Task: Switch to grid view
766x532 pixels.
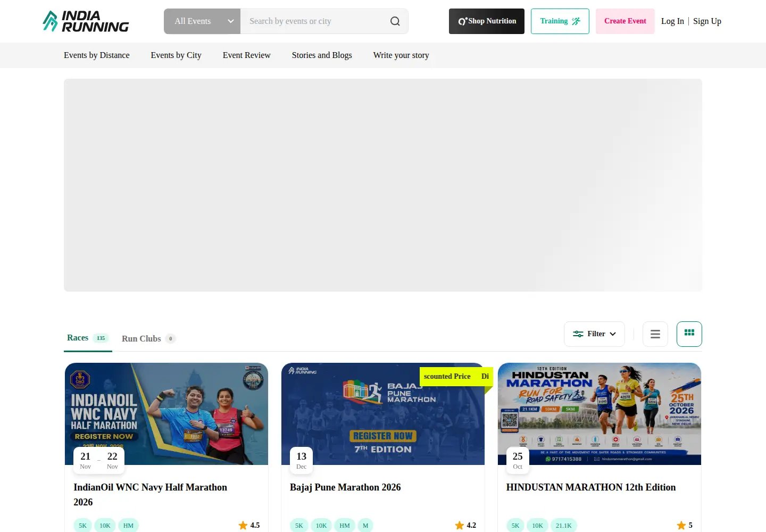Action: (689, 334)
